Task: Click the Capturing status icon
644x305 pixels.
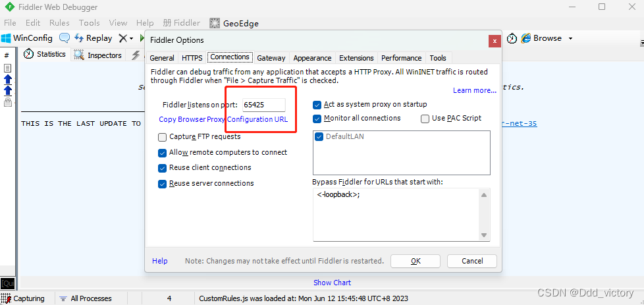Action: [6, 298]
